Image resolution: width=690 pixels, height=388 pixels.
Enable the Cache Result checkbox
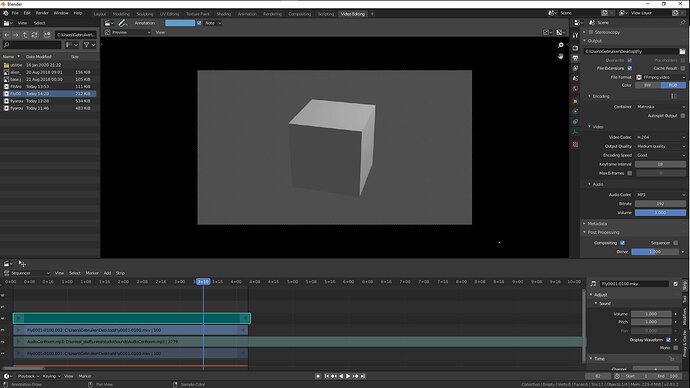(x=683, y=68)
